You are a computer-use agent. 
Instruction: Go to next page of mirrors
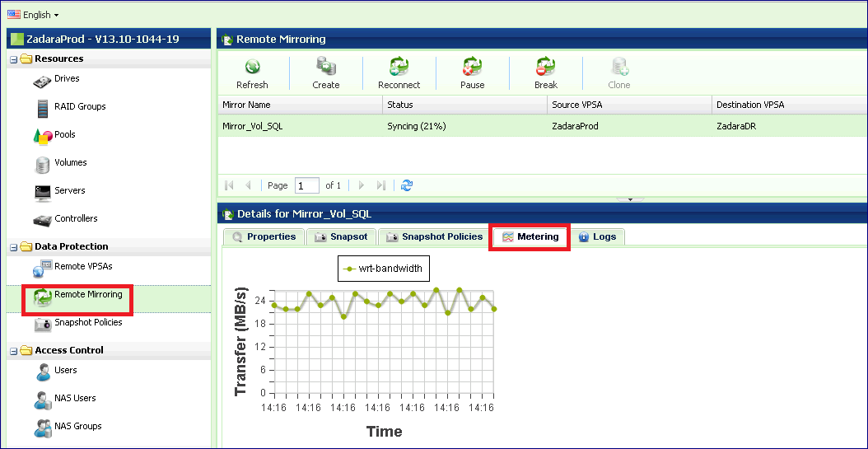pos(362,185)
